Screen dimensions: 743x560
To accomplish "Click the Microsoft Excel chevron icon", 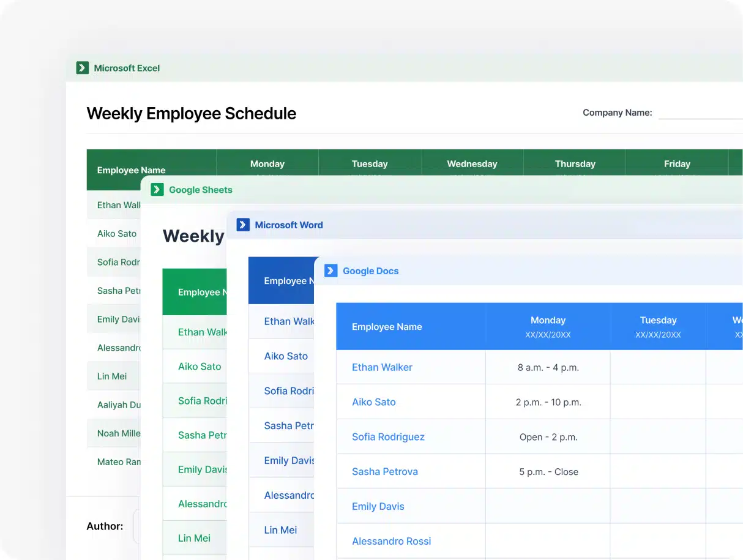I will tap(82, 67).
